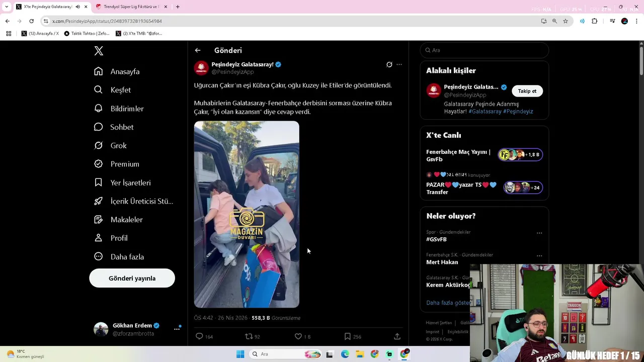Click the Profil person icon

click(99, 238)
